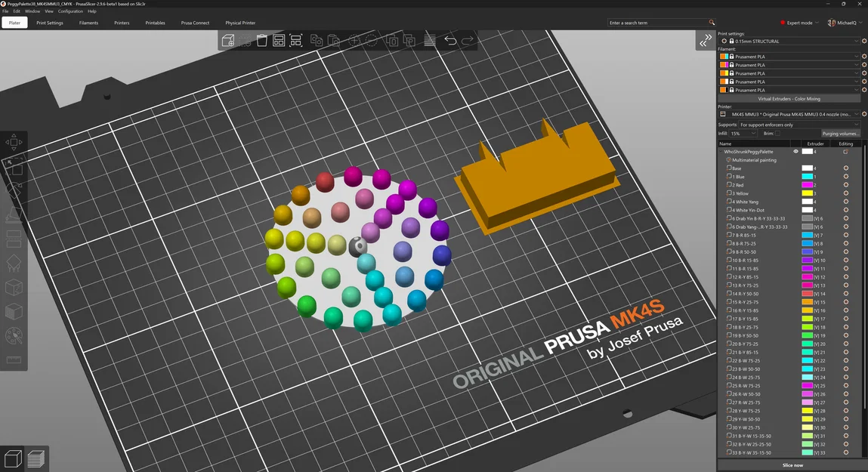The image size is (868, 472).
Task: Select the Cut tool in left toolbar
Action: point(14,239)
